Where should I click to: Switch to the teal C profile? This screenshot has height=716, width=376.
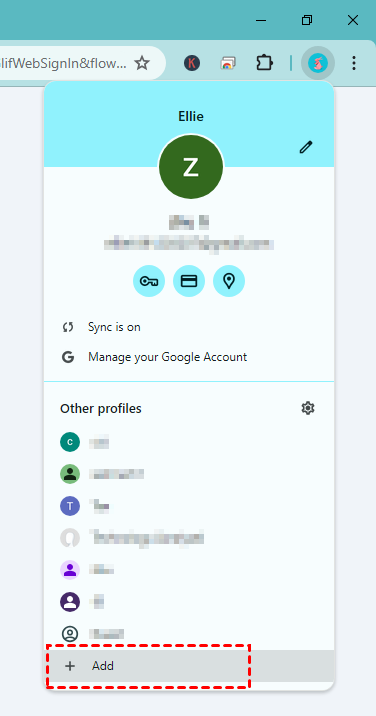tap(189, 442)
